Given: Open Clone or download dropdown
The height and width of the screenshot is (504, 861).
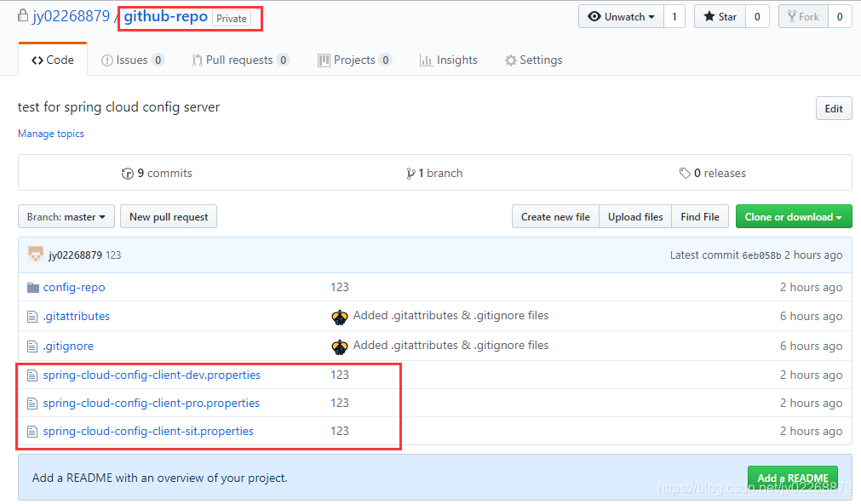Looking at the screenshot, I should 794,217.
